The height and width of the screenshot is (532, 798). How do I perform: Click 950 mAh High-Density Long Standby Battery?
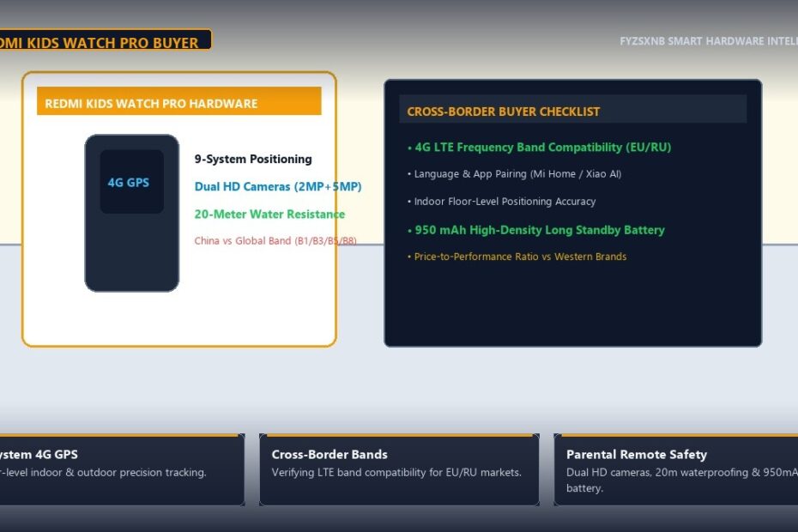click(536, 230)
